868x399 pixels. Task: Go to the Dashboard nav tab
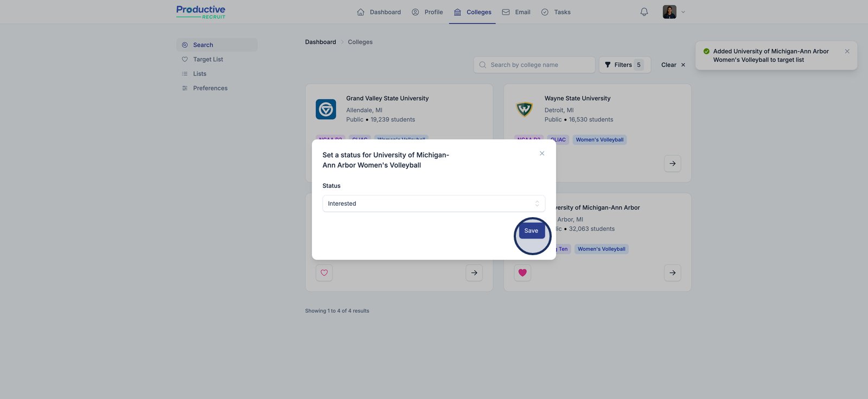coord(379,12)
